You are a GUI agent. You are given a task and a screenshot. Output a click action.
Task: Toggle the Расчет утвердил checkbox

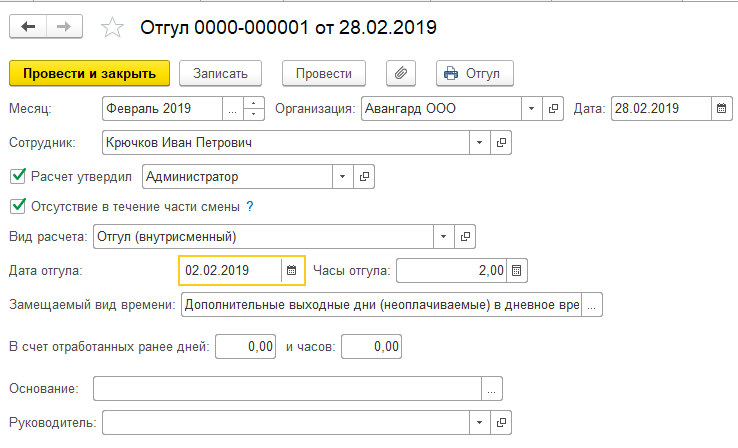pos(17,177)
